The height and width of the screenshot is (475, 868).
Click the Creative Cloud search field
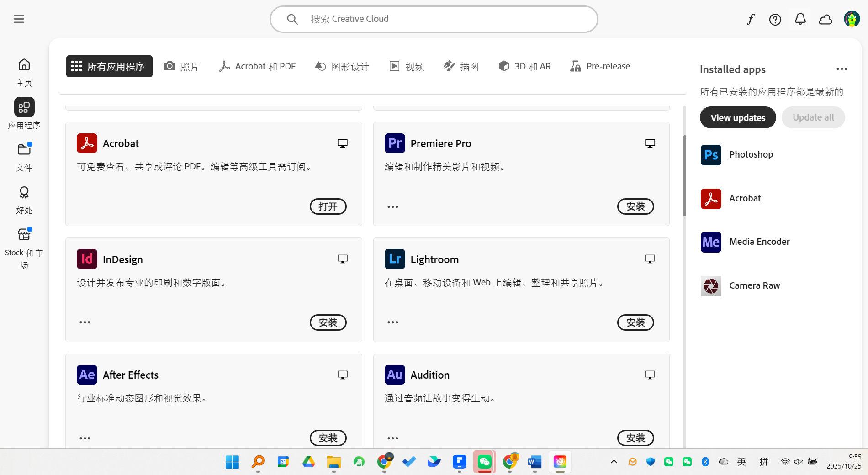tap(434, 19)
